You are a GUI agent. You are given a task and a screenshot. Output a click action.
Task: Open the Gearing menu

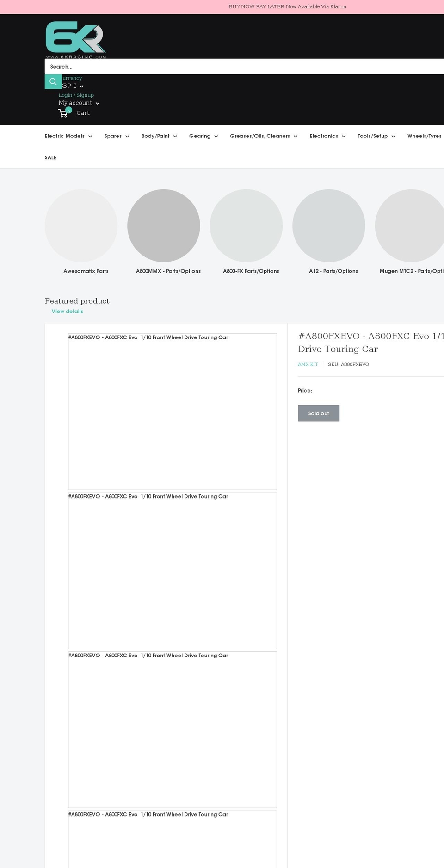point(203,136)
